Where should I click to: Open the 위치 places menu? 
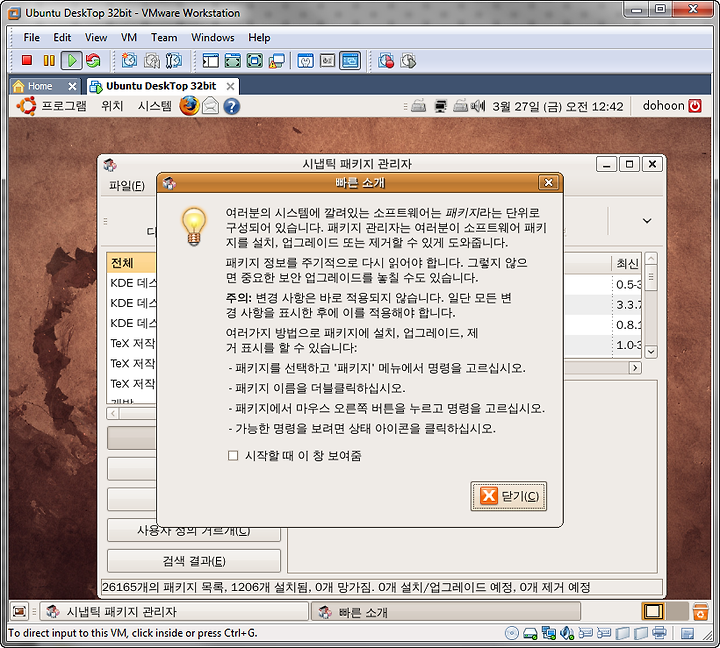[x=112, y=106]
